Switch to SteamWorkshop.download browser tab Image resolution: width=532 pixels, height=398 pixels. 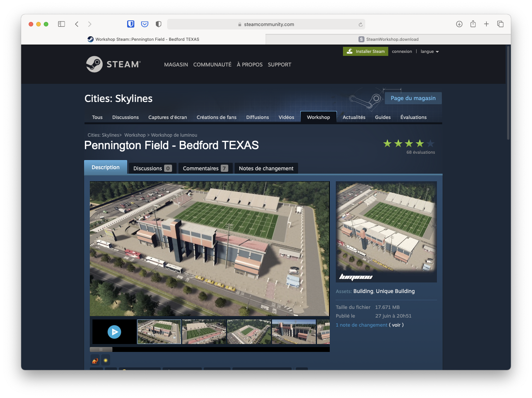click(388, 39)
